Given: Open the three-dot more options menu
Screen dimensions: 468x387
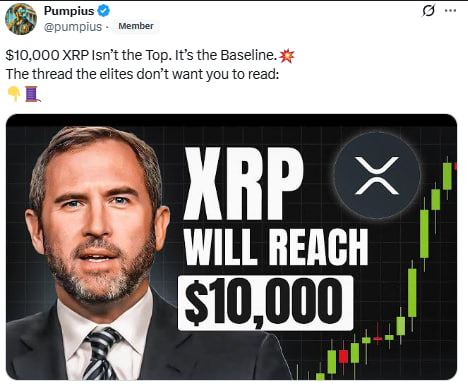Looking at the screenshot, I should [x=451, y=11].
